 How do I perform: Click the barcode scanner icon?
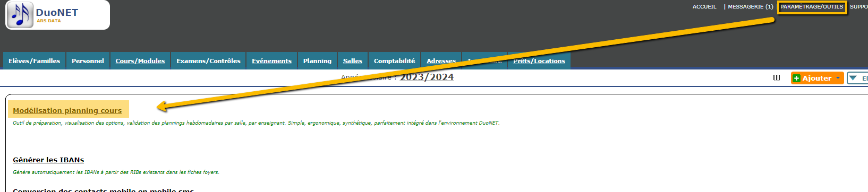777,78
